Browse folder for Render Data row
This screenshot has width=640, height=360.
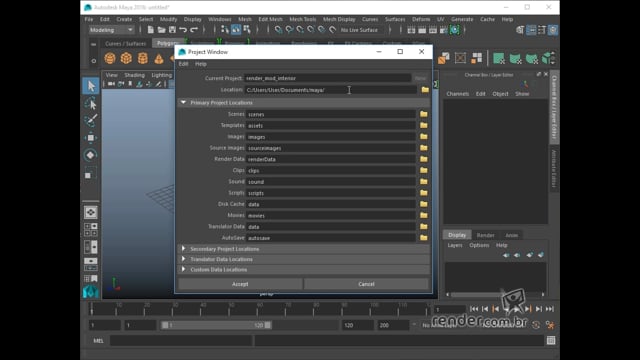[424, 159]
